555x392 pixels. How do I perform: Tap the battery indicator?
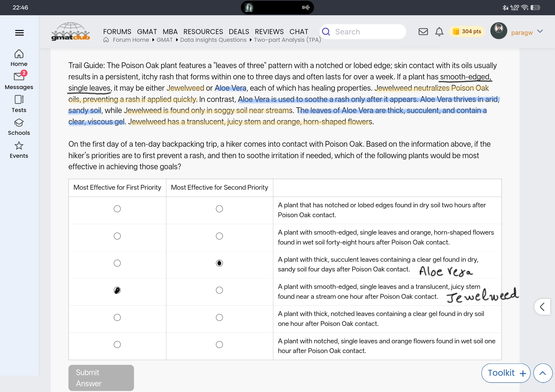point(535,8)
